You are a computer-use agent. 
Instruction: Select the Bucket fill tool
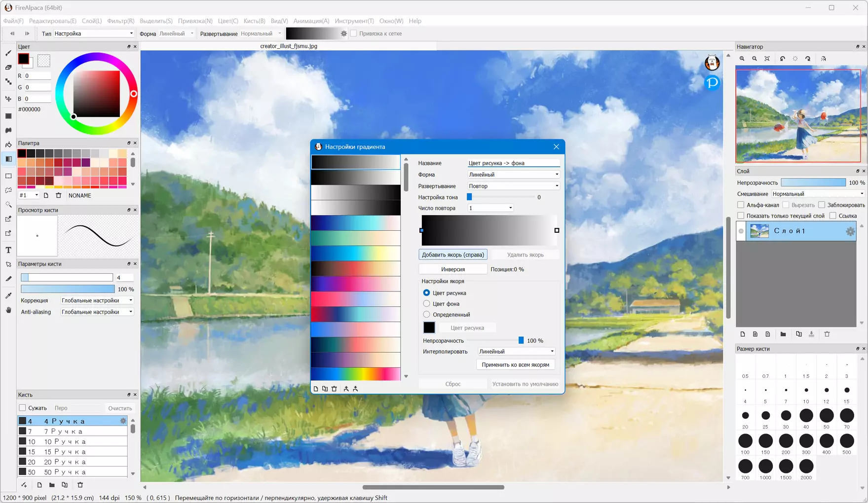8,144
